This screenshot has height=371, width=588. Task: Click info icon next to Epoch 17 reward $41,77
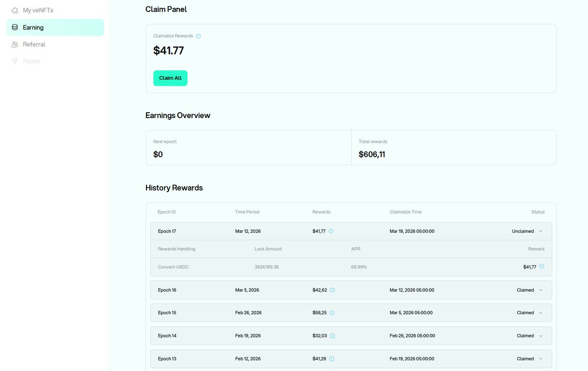[331, 231]
